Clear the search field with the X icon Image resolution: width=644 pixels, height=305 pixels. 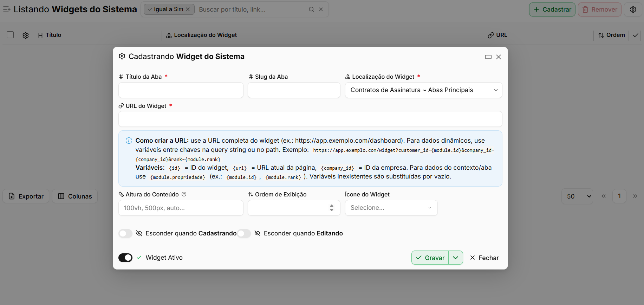tap(321, 9)
